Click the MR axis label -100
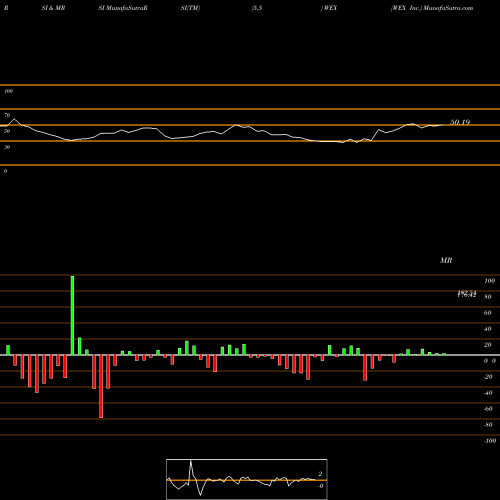Screen dimensions: 500x500 pyautogui.click(x=489, y=441)
